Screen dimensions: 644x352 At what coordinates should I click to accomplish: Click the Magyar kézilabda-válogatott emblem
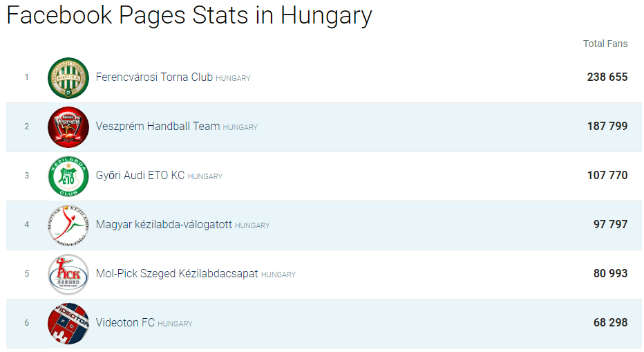tap(68, 225)
